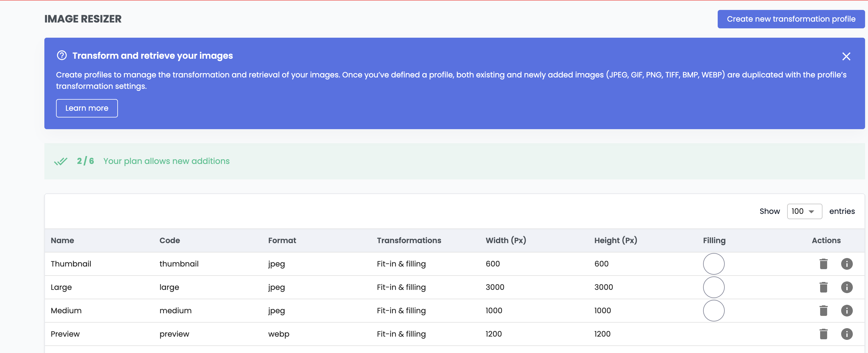The height and width of the screenshot is (353, 868).
Task: Select the Preview name cell
Action: (x=65, y=333)
